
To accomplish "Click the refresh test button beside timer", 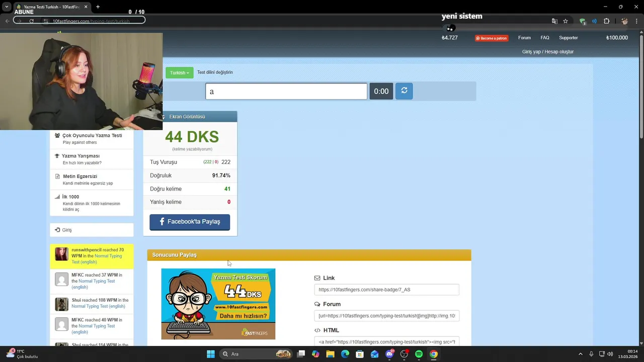I will [x=404, y=91].
